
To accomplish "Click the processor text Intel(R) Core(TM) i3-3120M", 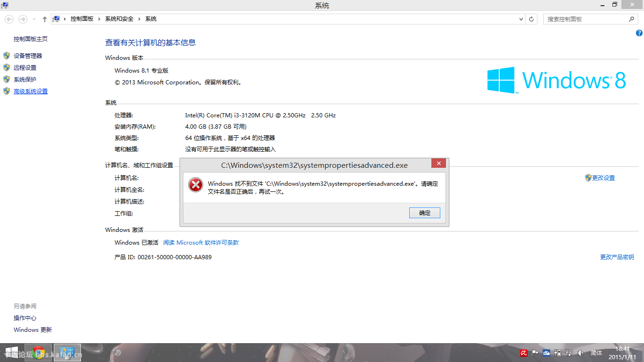I will point(260,115).
